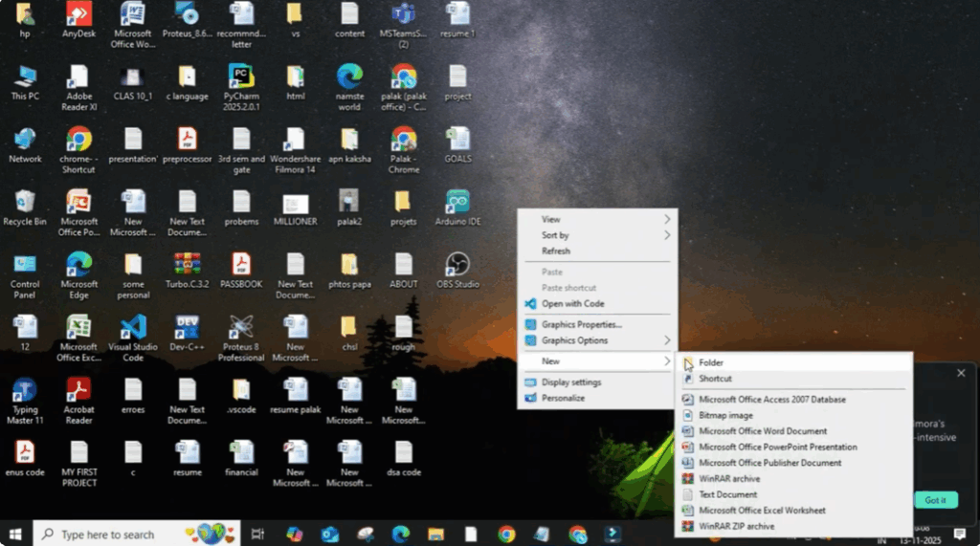Open the New submenu entry
980x546 pixels.
tap(597, 361)
